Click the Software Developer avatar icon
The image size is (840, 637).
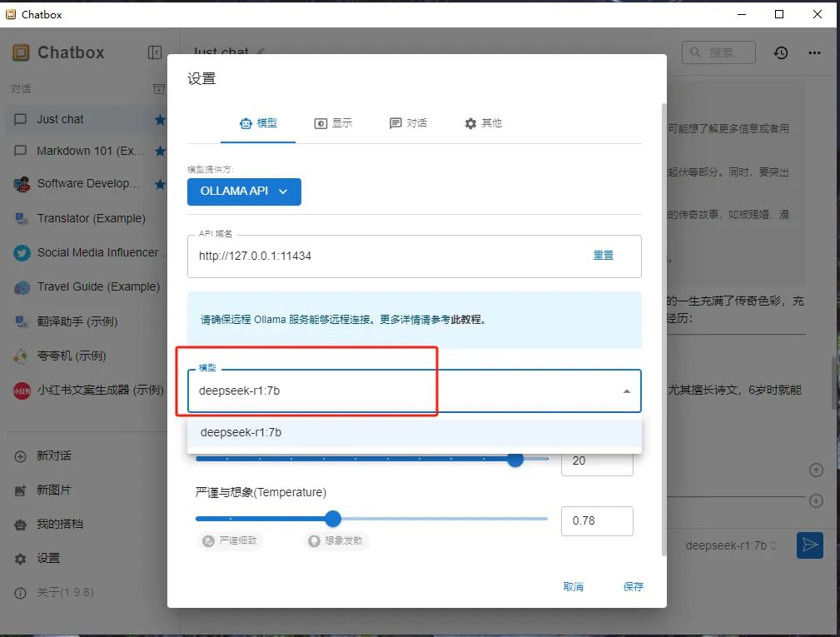22,184
